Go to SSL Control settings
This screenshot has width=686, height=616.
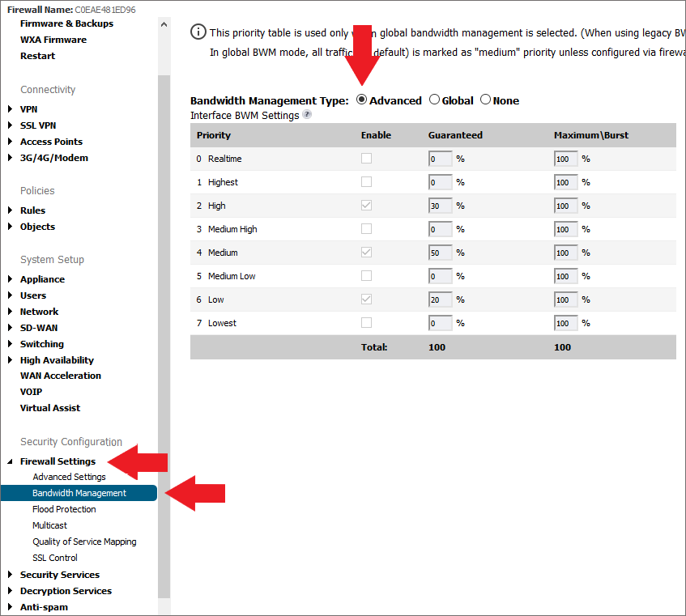point(55,558)
